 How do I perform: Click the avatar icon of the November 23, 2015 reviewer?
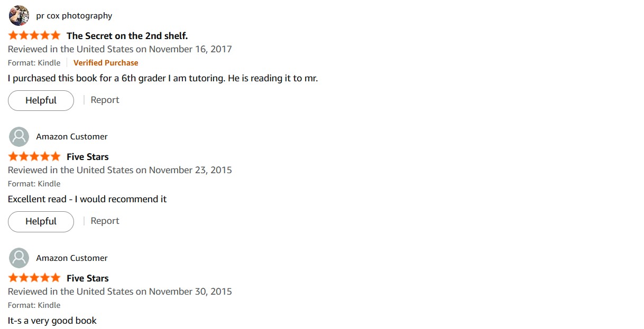click(x=19, y=137)
